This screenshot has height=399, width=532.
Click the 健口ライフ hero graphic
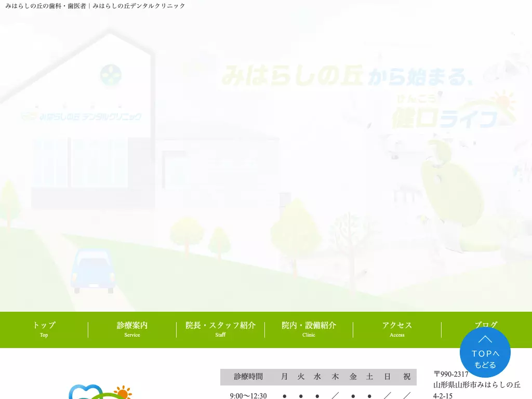point(453,110)
